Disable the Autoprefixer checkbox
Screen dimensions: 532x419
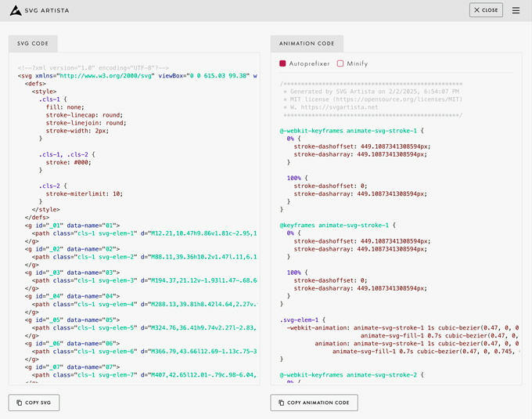click(x=282, y=63)
